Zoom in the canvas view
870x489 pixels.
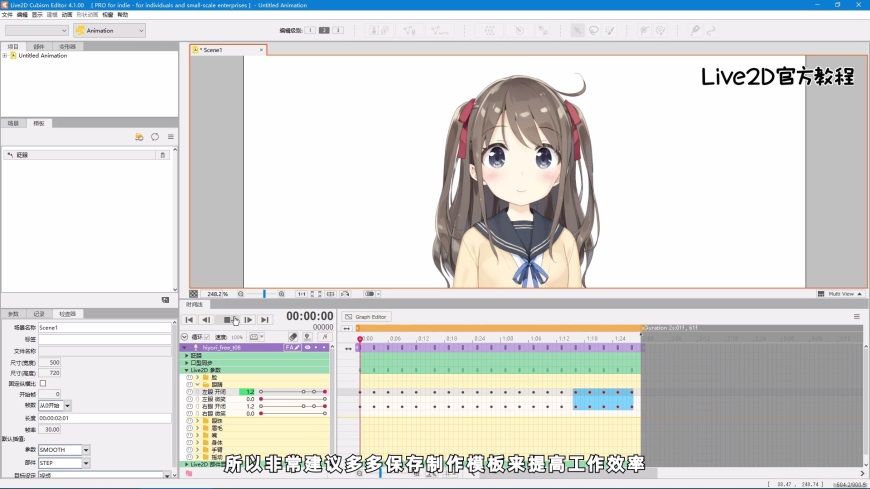point(281,294)
